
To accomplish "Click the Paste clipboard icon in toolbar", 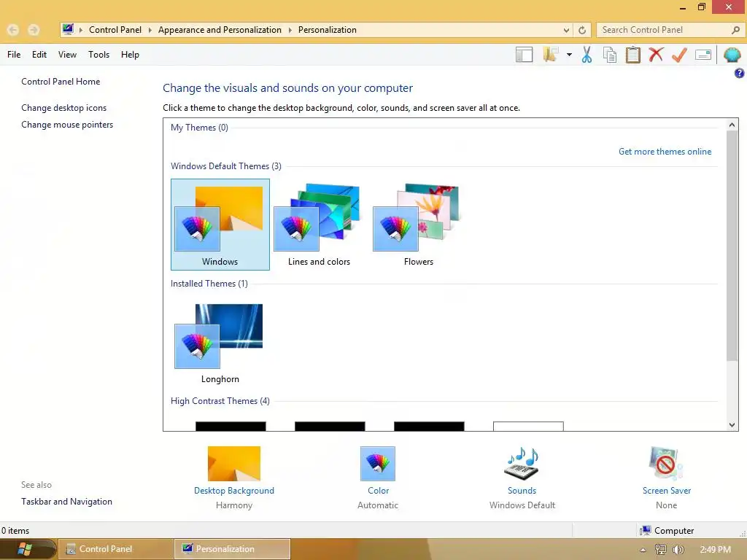I will pos(632,55).
